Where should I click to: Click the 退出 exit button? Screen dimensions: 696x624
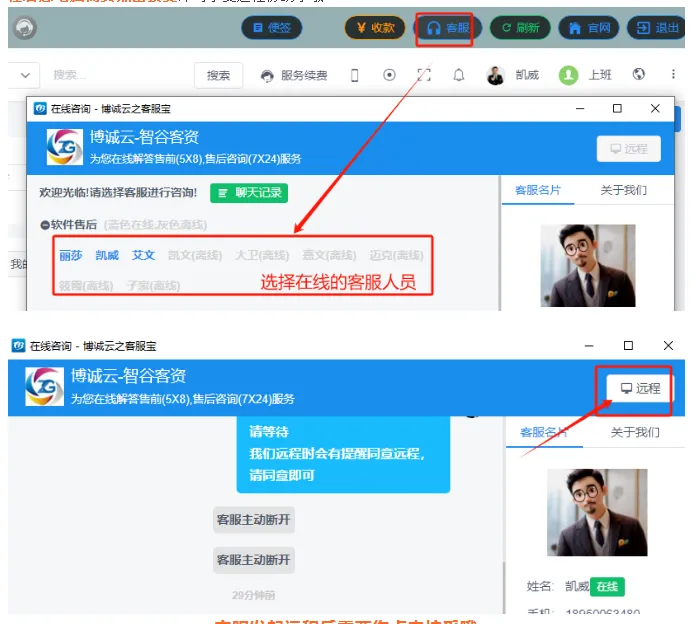click(x=656, y=28)
